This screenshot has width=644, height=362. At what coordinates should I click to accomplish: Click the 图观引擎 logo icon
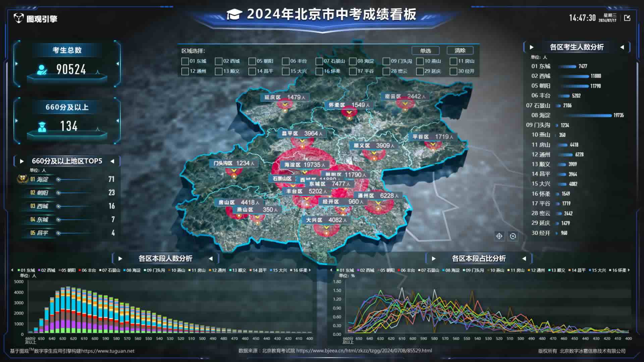point(18,18)
